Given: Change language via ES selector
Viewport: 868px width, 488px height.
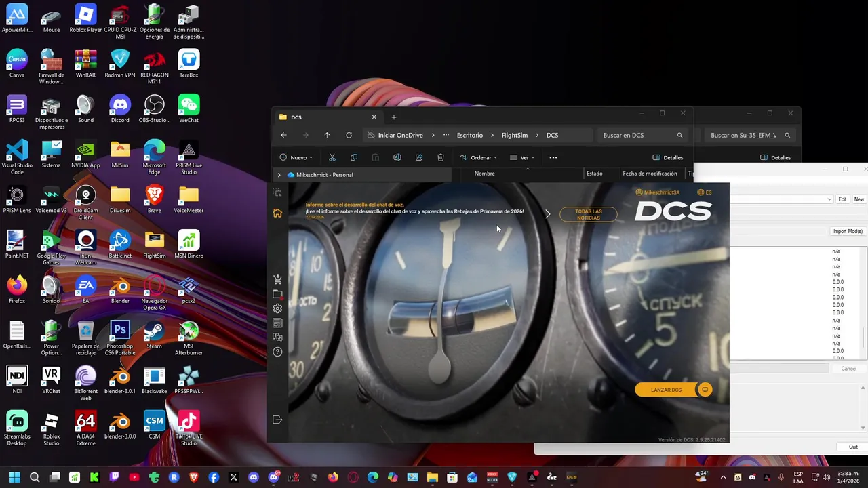Looking at the screenshot, I should click(x=705, y=192).
